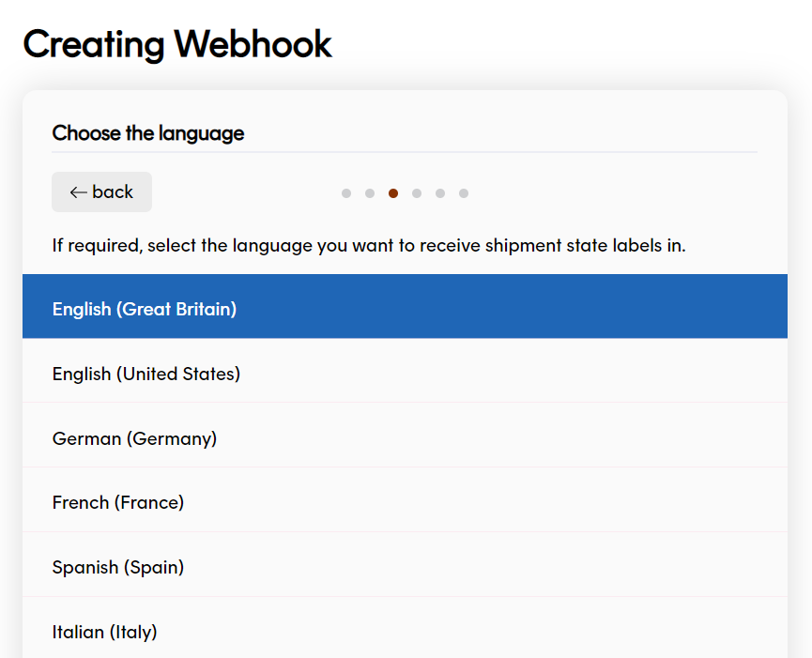Jump to the second step indicator dot
The height and width of the screenshot is (658, 812).
[370, 193]
